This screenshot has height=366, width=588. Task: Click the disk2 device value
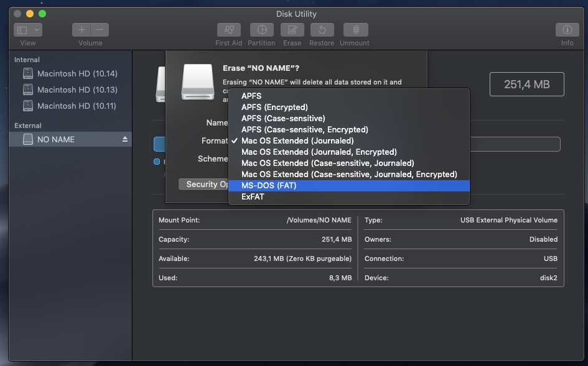pos(548,278)
